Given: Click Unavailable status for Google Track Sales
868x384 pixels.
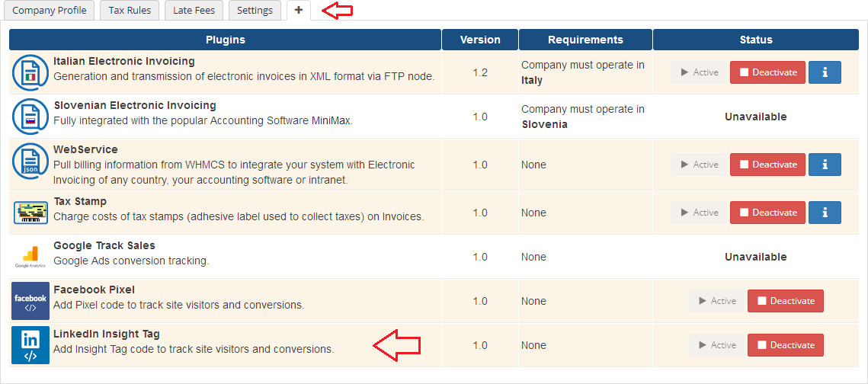Looking at the screenshot, I should [x=756, y=258].
